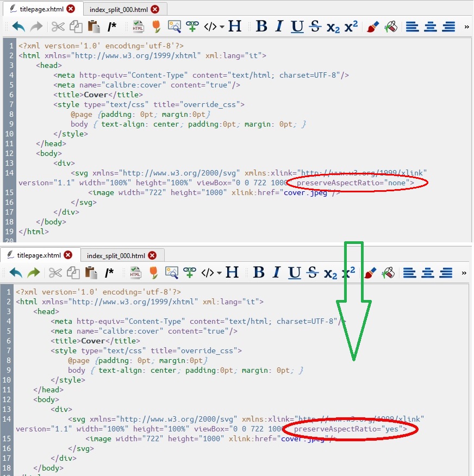Image resolution: width=474 pixels, height=476 pixels.
Task: Click <title>Cover</title> line in top editor
Action: (98, 95)
